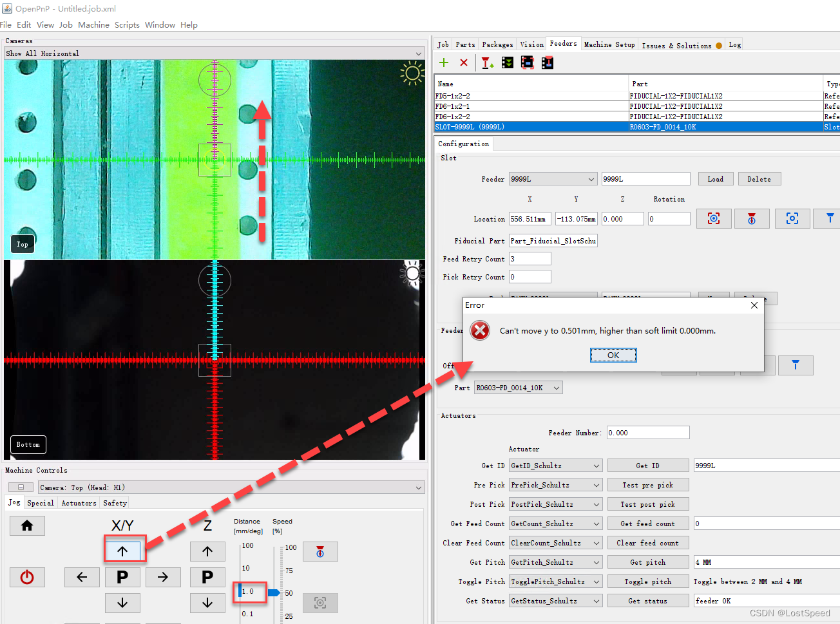Click the Get status button
Screen dimensions: 840x624
click(x=648, y=601)
